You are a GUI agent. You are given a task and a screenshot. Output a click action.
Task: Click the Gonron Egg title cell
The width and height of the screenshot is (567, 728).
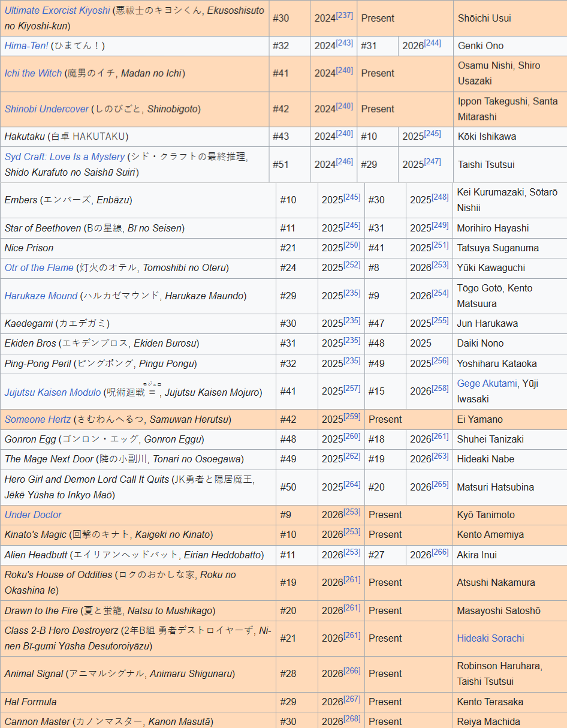click(x=138, y=440)
